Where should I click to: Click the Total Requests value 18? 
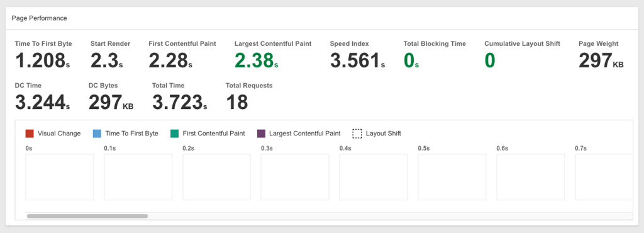[237, 102]
